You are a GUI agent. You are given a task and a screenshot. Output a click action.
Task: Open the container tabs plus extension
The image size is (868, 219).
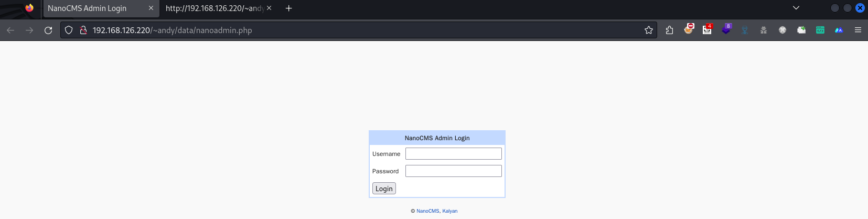801,30
